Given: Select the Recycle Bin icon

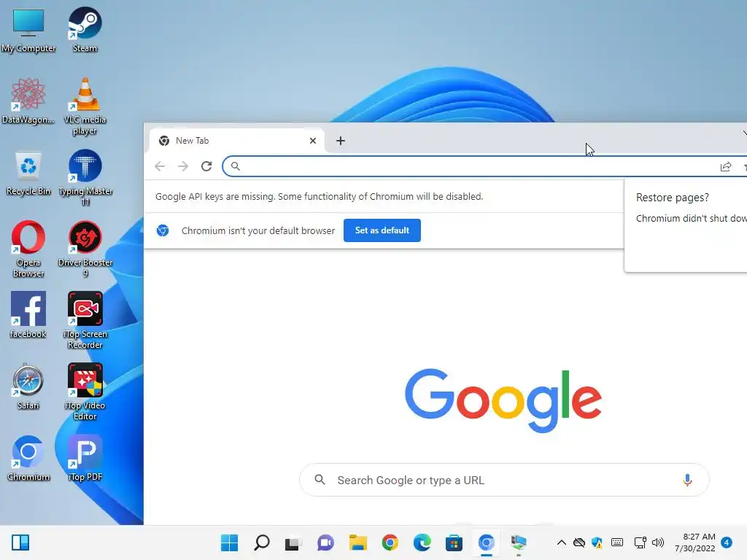Looking at the screenshot, I should [28, 174].
